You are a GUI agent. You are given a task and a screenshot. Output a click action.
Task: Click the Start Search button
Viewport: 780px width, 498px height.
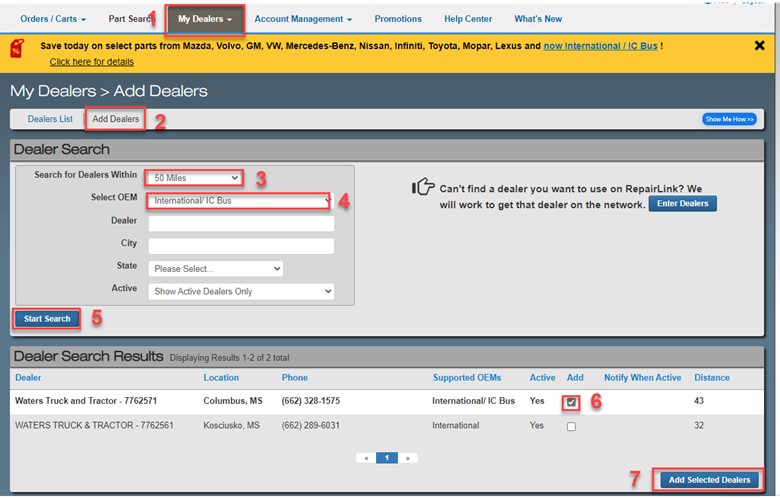[x=47, y=319]
